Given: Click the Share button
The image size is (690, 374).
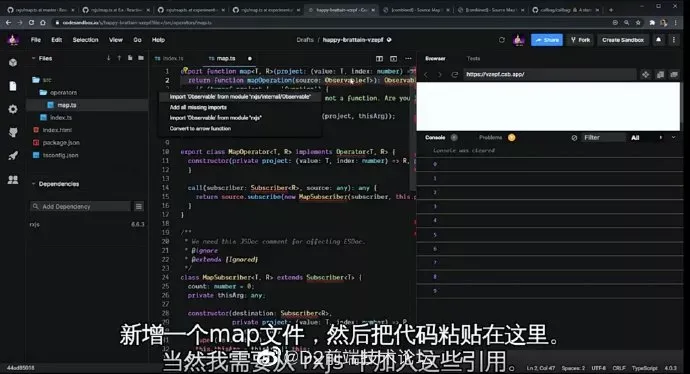Looking at the screenshot, I should pos(547,40).
